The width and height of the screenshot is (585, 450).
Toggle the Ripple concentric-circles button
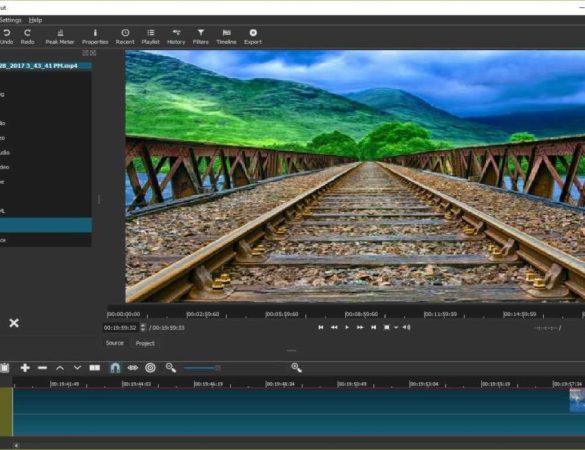pyautogui.click(x=150, y=368)
